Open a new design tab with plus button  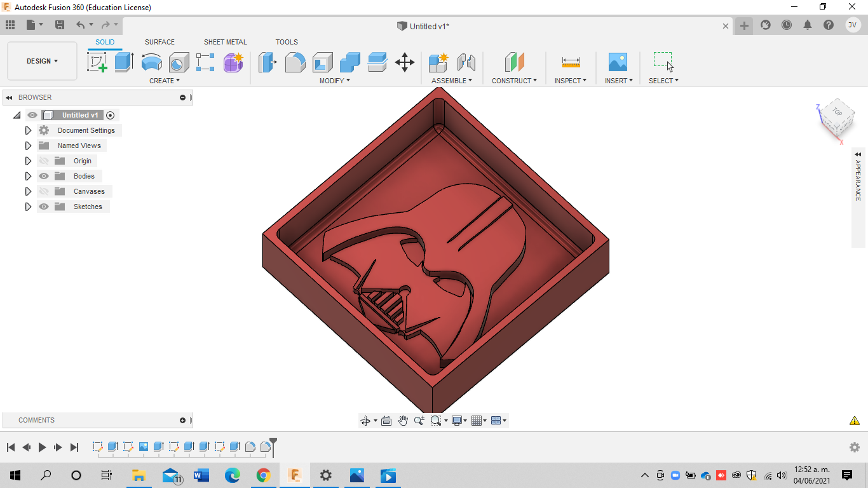pyautogui.click(x=744, y=25)
